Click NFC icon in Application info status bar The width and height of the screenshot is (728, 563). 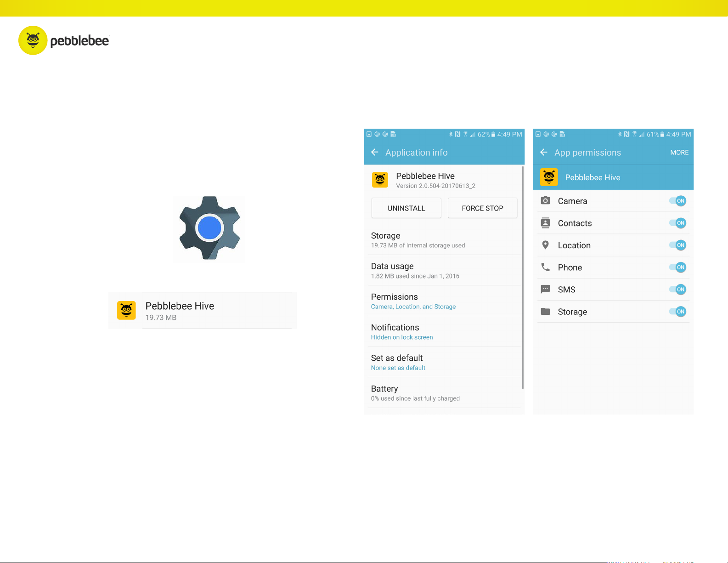tap(457, 134)
